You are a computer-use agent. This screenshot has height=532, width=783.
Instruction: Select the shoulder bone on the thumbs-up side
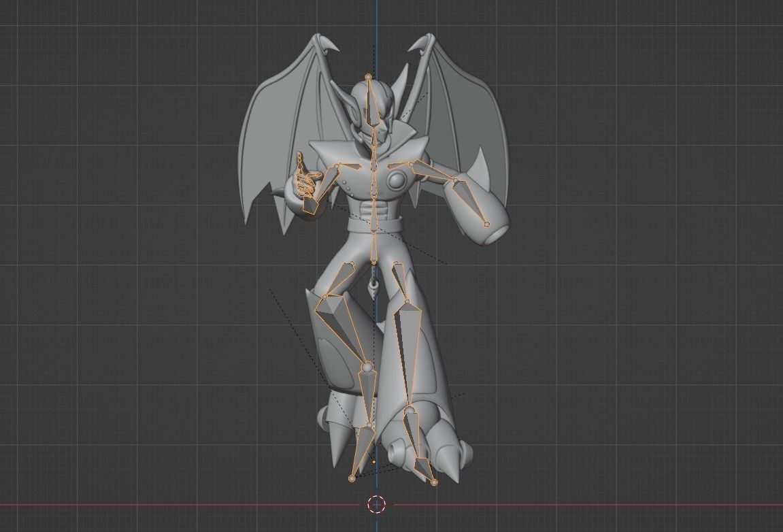coord(351,166)
